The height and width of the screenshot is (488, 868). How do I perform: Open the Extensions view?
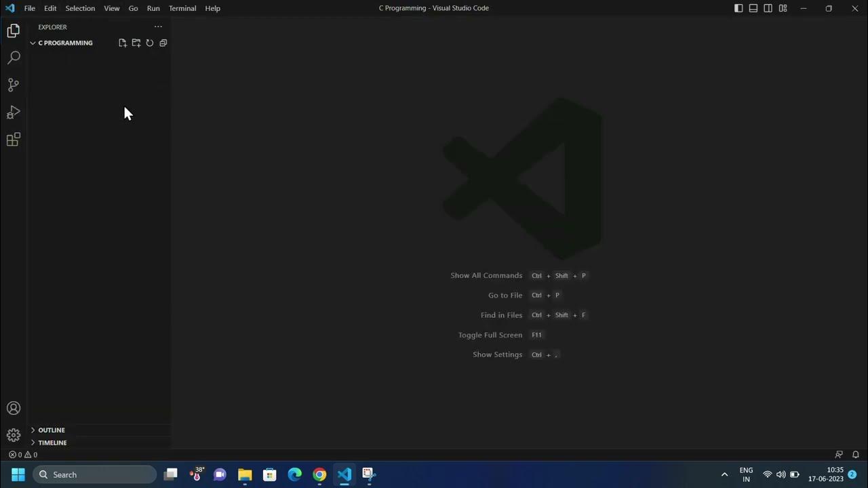pyautogui.click(x=14, y=140)
